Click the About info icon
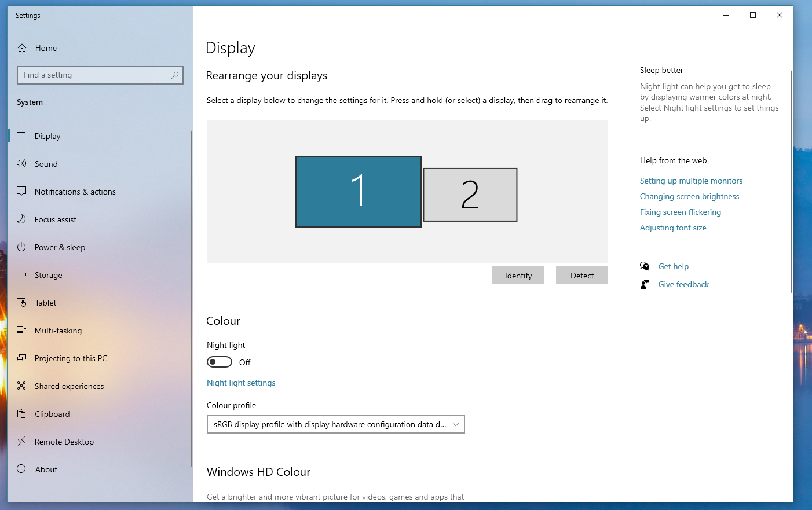The image size is (812, 510). click(21, 469)
